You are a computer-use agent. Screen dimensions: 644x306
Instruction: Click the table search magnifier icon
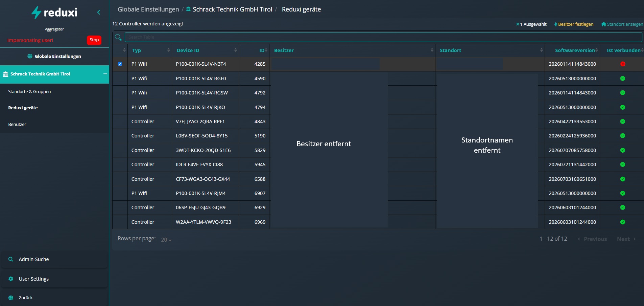pos(118,37)
